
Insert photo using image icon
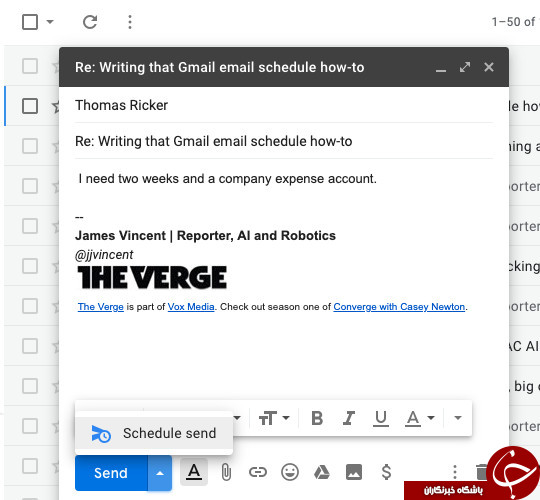354,472
